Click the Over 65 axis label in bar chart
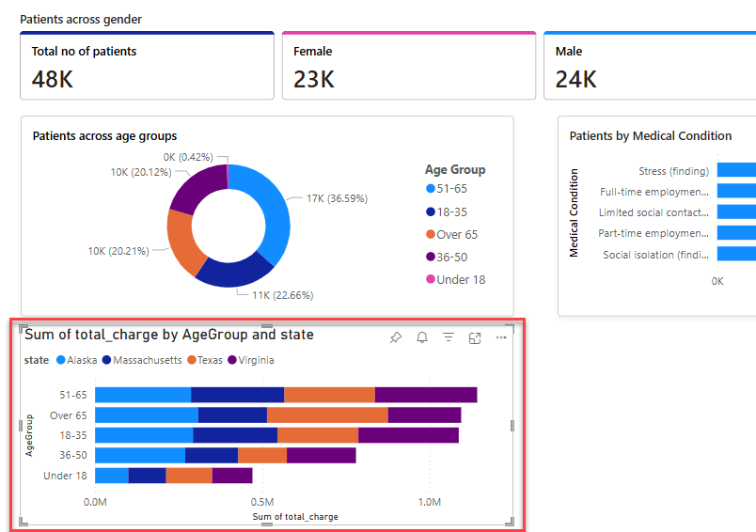 (x=68, y=415)
